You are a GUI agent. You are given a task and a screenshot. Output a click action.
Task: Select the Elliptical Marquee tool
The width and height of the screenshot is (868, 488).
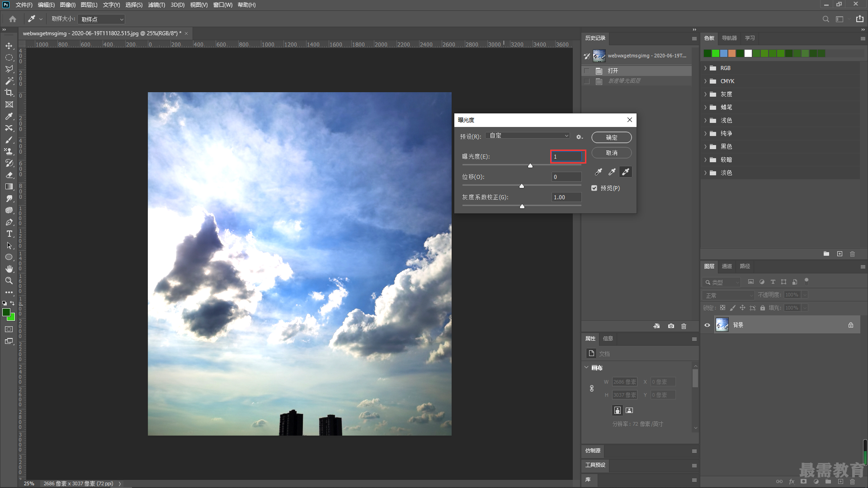(x=9, y=57)
